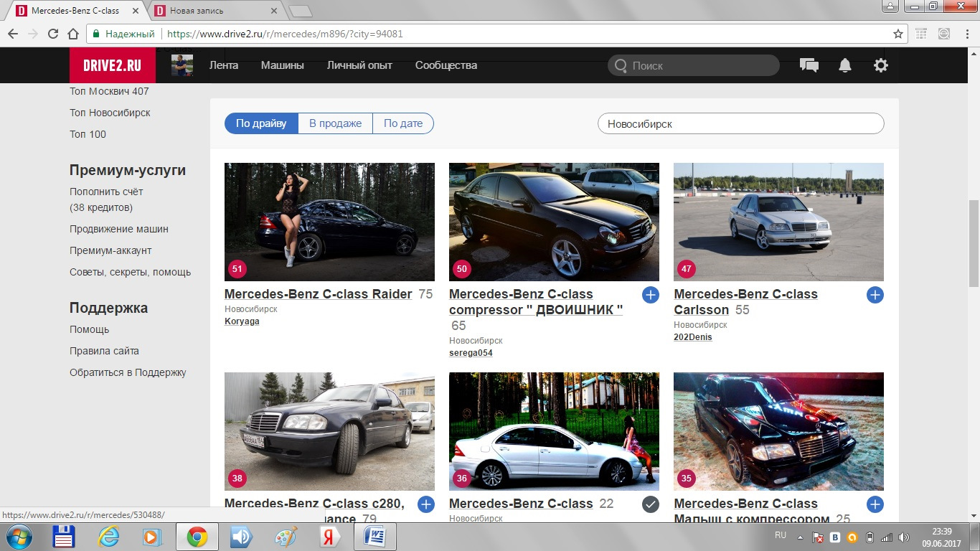Switch to the Новая запись browser tab
The width and height of the screenshot is (980, 551).
pyautogui.click(x=215, y=11)
